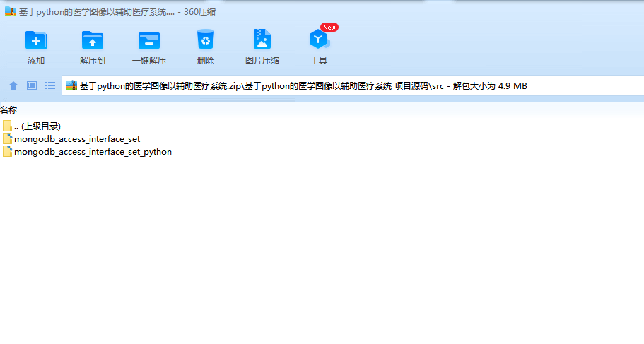Click the 添加 (Add) toolbar icon
This screenshot has height=344, width=644.
tap(36, 40)
